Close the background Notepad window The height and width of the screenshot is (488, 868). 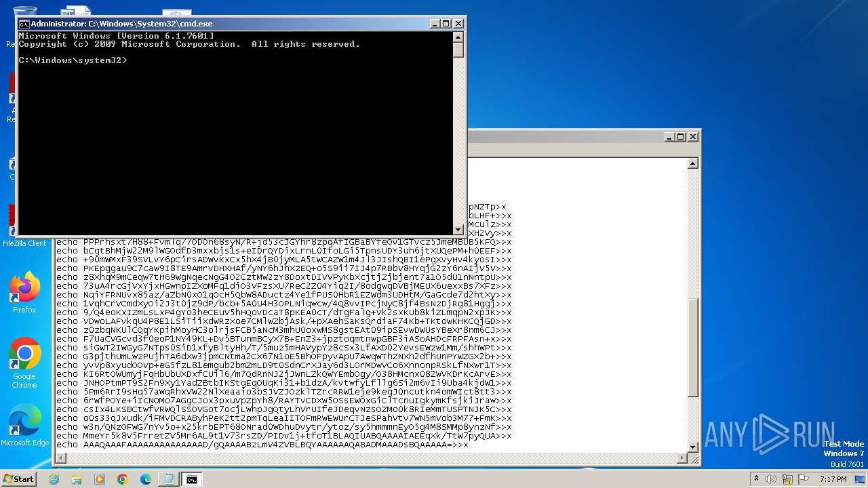pyautogui.click(x=693, y=137)
